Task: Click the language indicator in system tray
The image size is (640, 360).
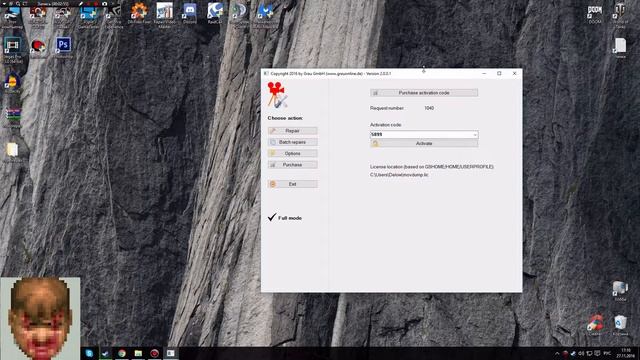Action: tap(607, 353)
